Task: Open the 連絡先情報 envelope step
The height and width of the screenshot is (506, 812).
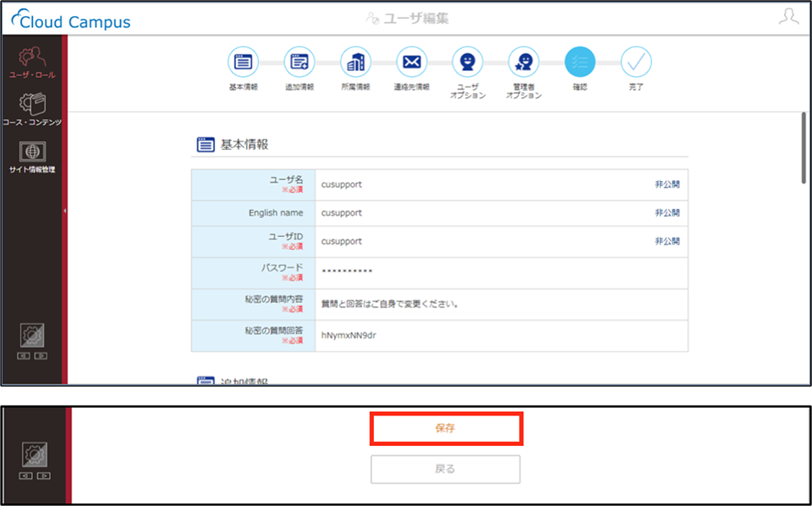Action: point(412,62)
